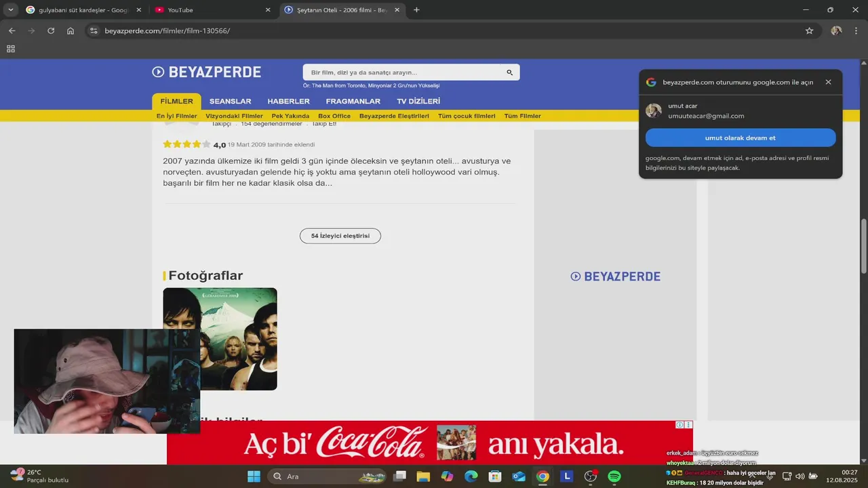
Task: Open Microsoft Edge from the taskbar
Action: [x=471, y=476]
